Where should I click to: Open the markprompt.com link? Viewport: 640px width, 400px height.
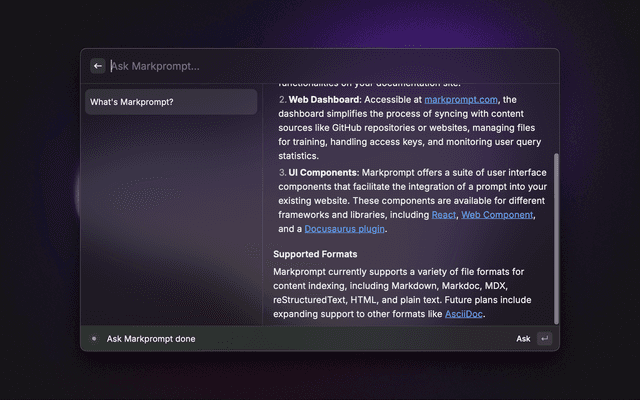click(460, 100)
